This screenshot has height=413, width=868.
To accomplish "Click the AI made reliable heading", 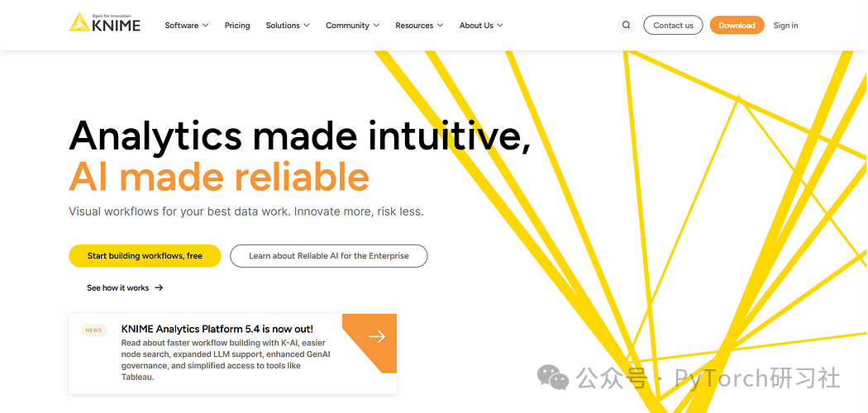I will [x=219, y=176].
